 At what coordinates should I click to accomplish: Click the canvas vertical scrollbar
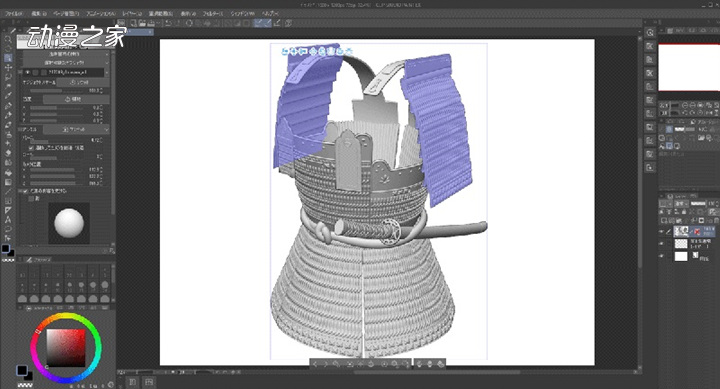click(x=640, y=202)
